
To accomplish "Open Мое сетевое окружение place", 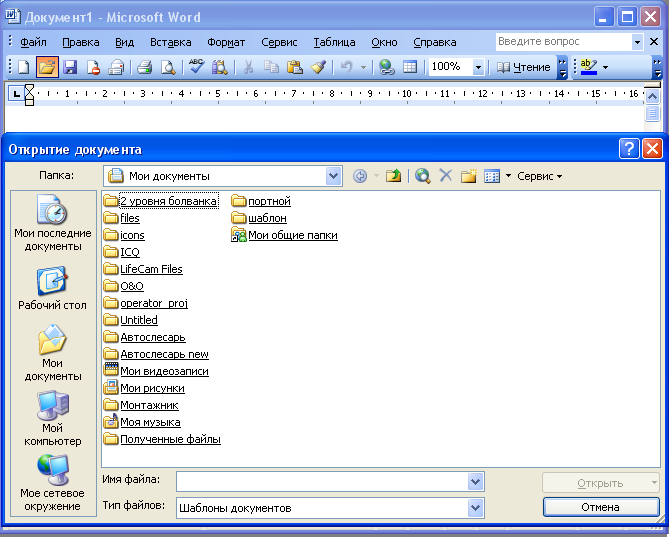I will click(x=52, y=483).
